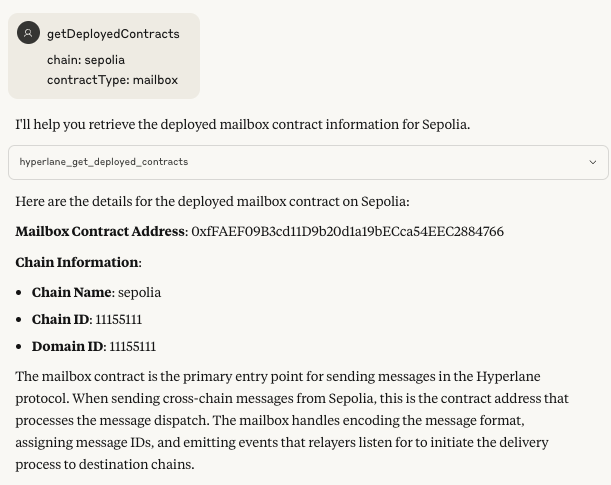
Task: Click the 'Chain ID' bullet label
Action: point(61,319)
